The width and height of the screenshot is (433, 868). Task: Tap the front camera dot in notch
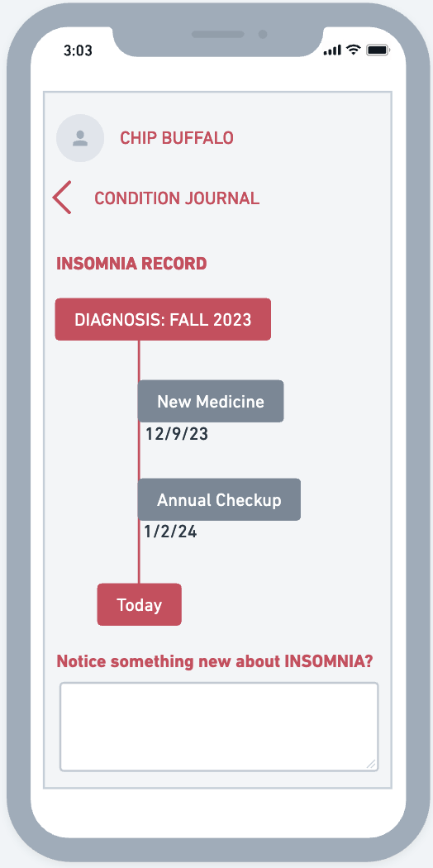pyautogui.click(x=263, y=35)
